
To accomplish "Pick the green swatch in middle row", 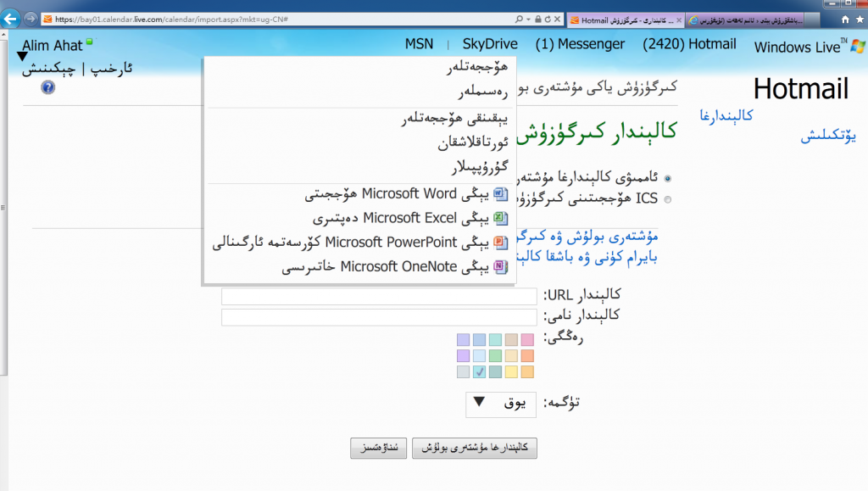I will pyautogui.click(x=495, y=355).
